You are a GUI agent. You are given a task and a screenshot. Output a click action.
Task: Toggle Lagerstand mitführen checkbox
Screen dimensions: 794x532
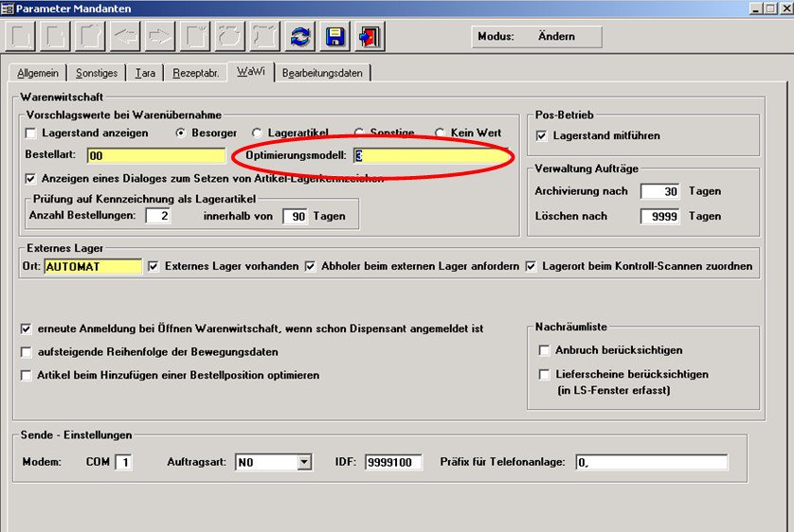542,136
